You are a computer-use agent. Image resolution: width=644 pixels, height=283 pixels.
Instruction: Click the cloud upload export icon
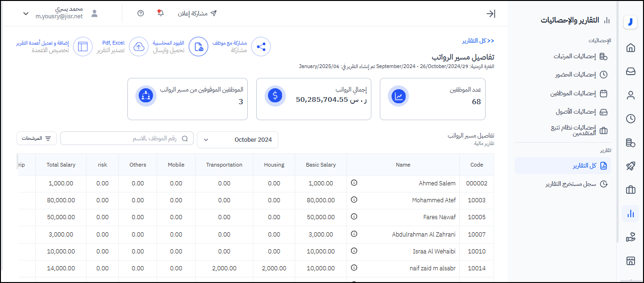tap(139, 46)
